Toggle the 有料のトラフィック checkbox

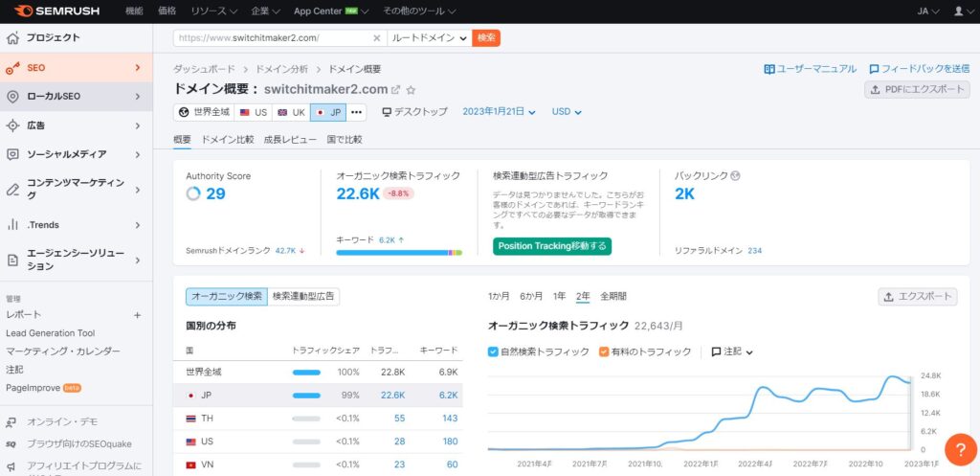[604, 352]
